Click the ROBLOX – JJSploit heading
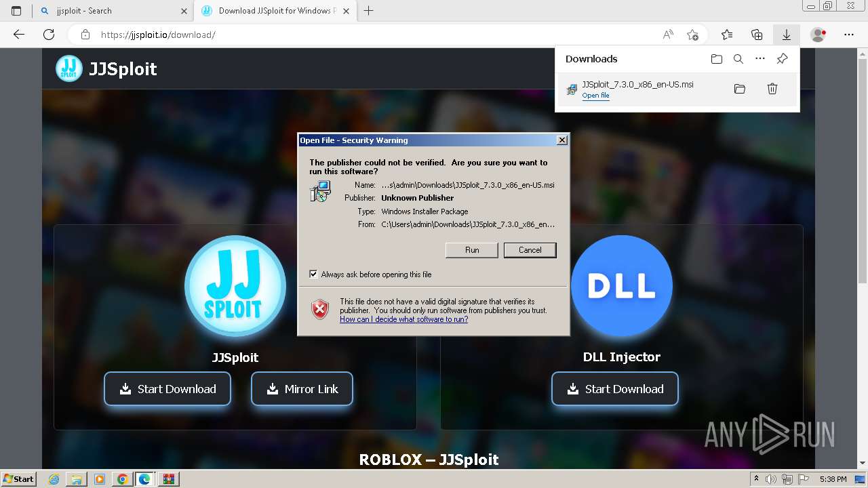This screenshot has height=488, width=868. [429, 460]
